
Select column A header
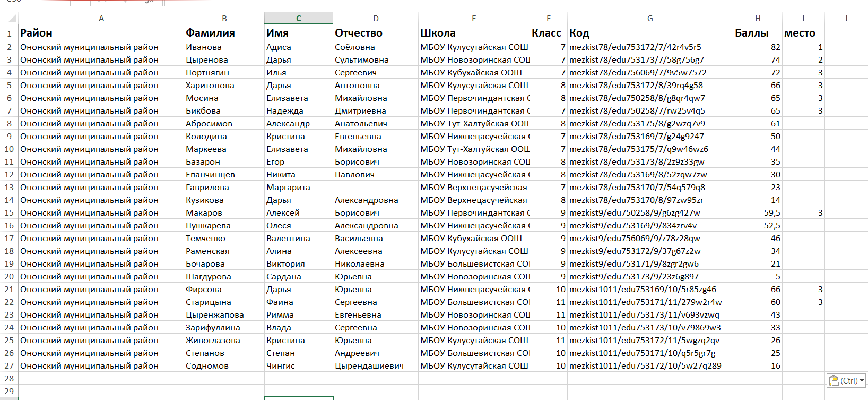[x=101, y=18]
